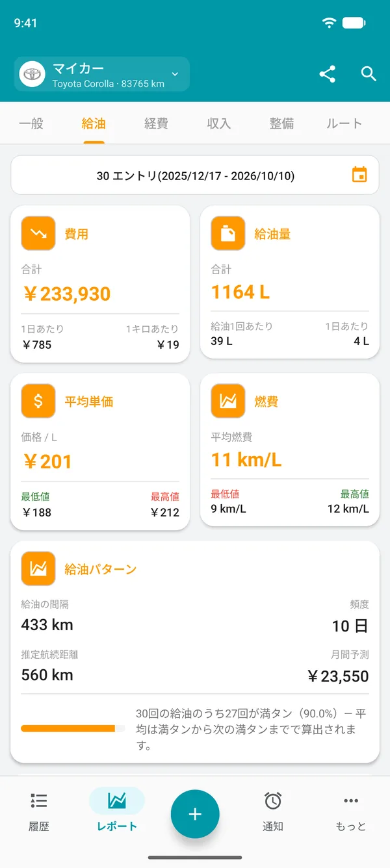Viewport: 390px width, 868px height.
Task: Tap the レポート chart icon in bottom bar
Action: pyautogui.click(x=117, y=801)
